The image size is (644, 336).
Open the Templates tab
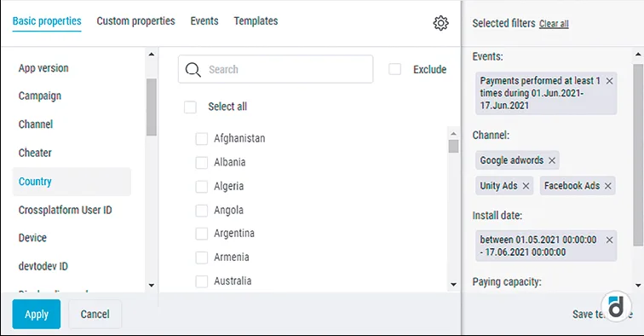pyautogui.click(x=256, y=21)
